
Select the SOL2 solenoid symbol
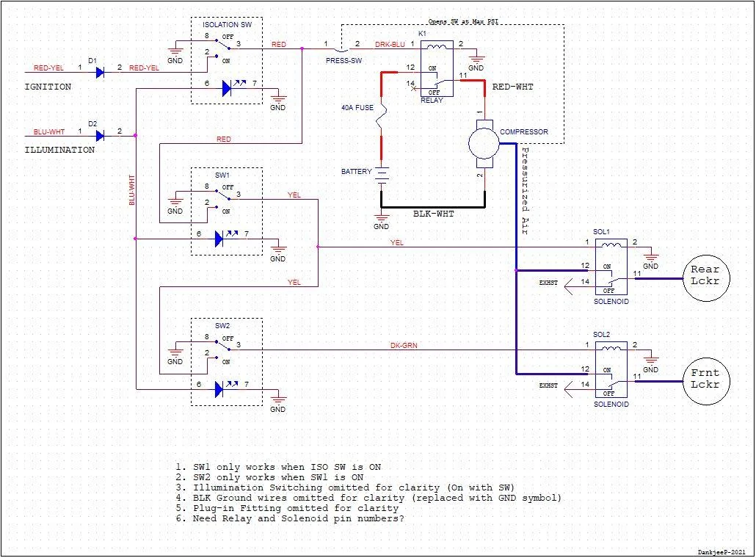point(611,369)
